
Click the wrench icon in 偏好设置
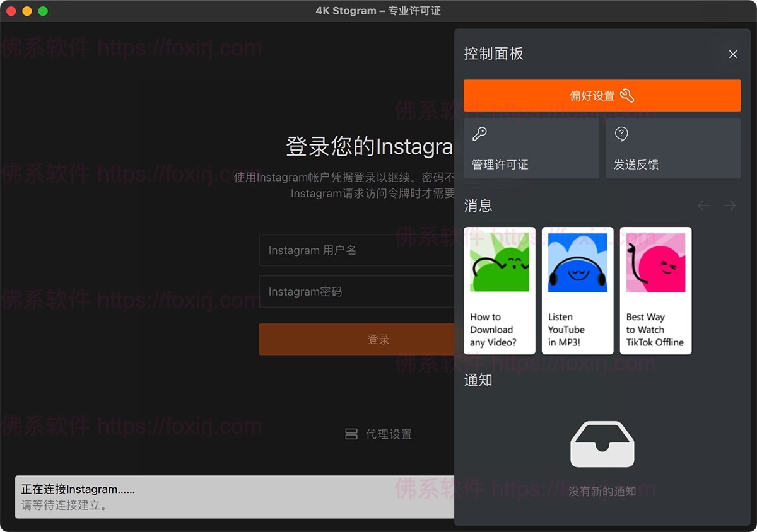coord(627,95)
